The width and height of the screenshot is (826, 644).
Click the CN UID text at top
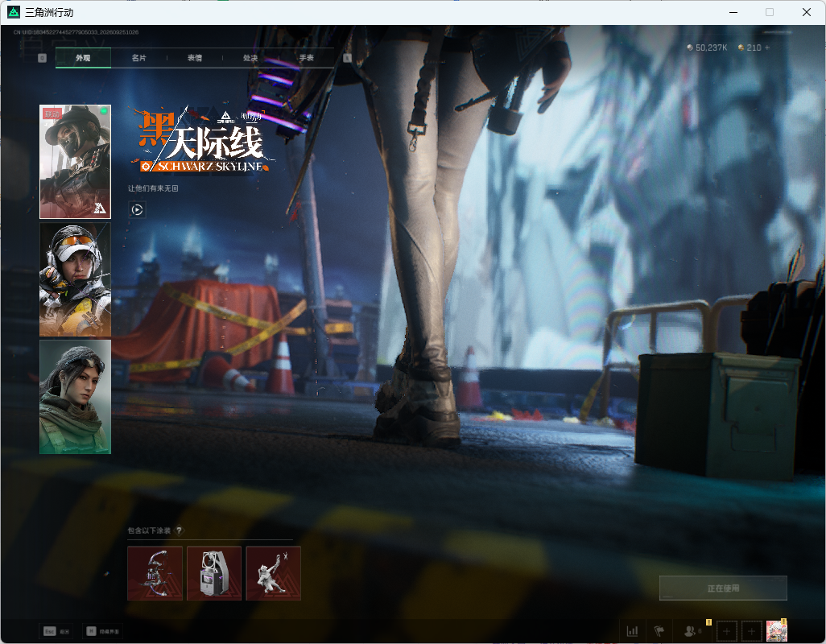pyautogui.click(x=76, y=32)
